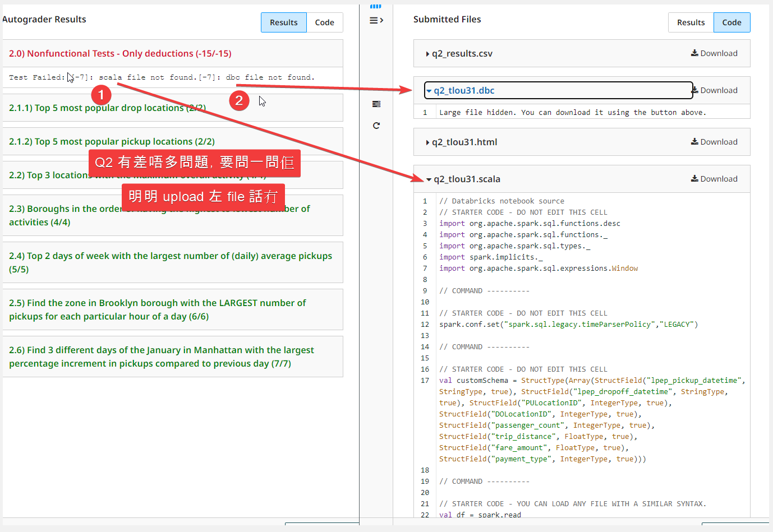Open test 2.5 Brooklyn borough zone result

click(158, 309)
